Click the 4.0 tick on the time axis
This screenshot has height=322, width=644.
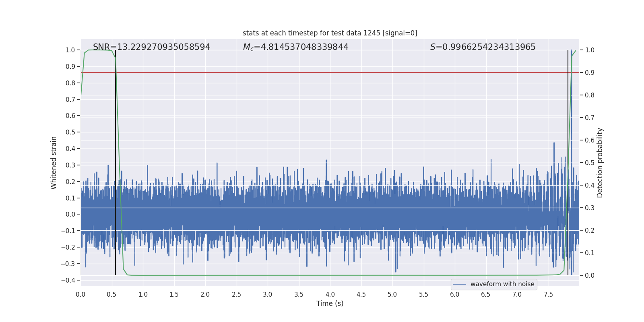330,294
